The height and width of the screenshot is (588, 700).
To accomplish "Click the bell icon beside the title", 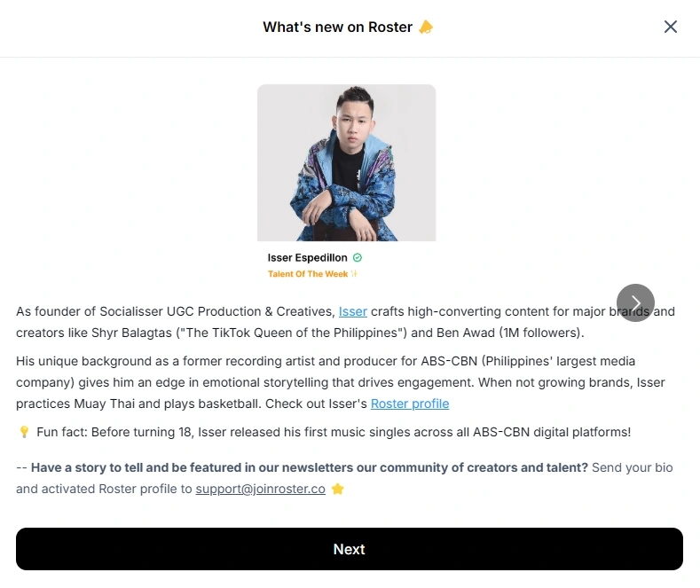I will click(426, 27).
